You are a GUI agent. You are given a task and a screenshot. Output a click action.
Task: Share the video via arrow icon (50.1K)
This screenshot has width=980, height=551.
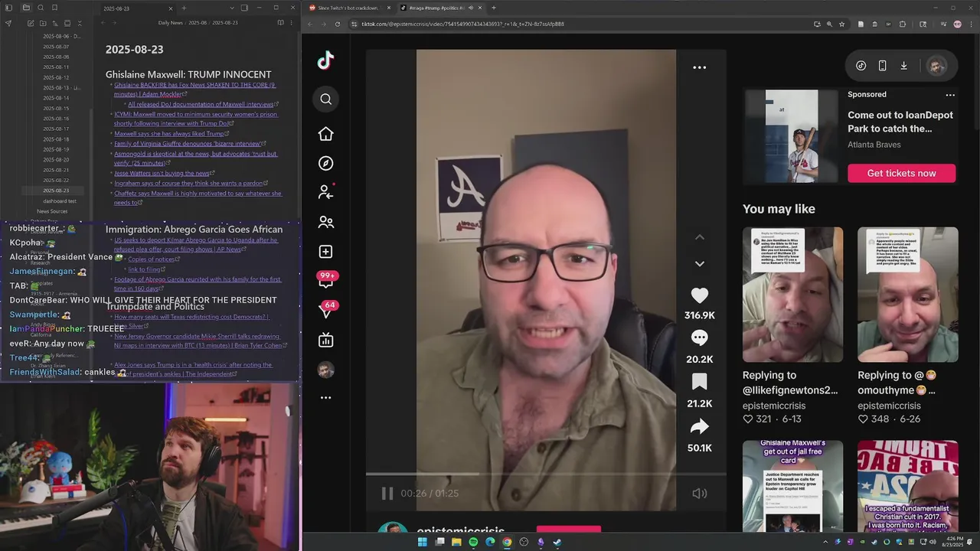point(700,426)
